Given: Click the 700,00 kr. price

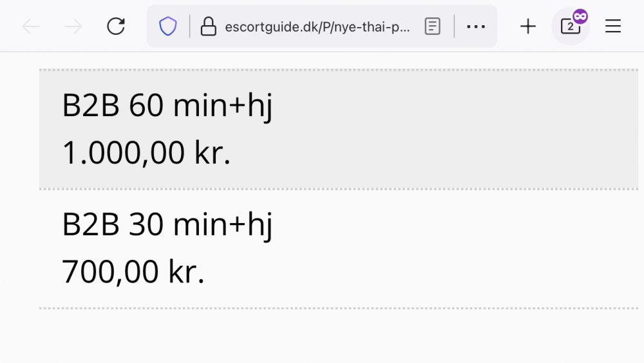Looking at the screenshot, I should pyautogui.click(x=133, y=271).
